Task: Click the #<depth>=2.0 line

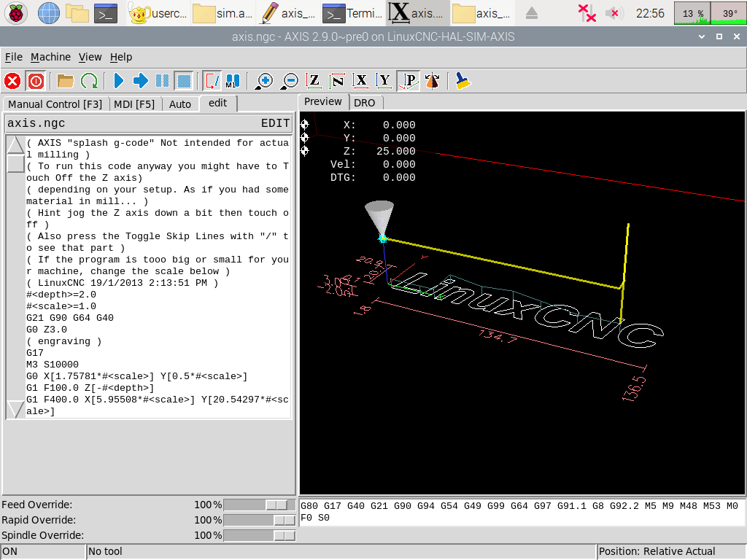Action: (x=61, y=295)
